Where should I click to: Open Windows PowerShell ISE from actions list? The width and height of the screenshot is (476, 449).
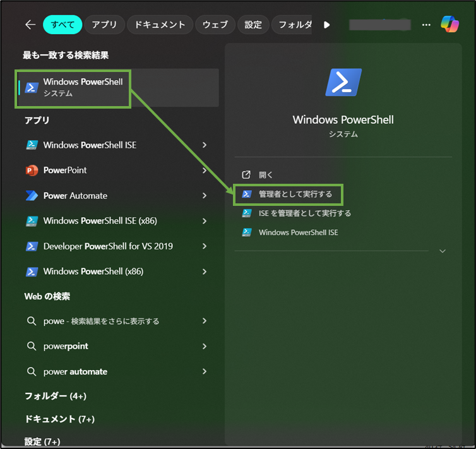point(299,232)
